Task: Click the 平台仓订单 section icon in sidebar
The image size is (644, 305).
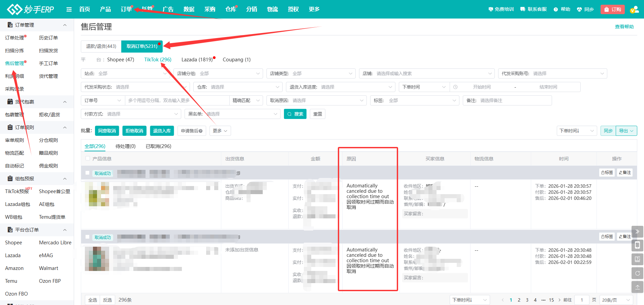Action: pos(10,230)
